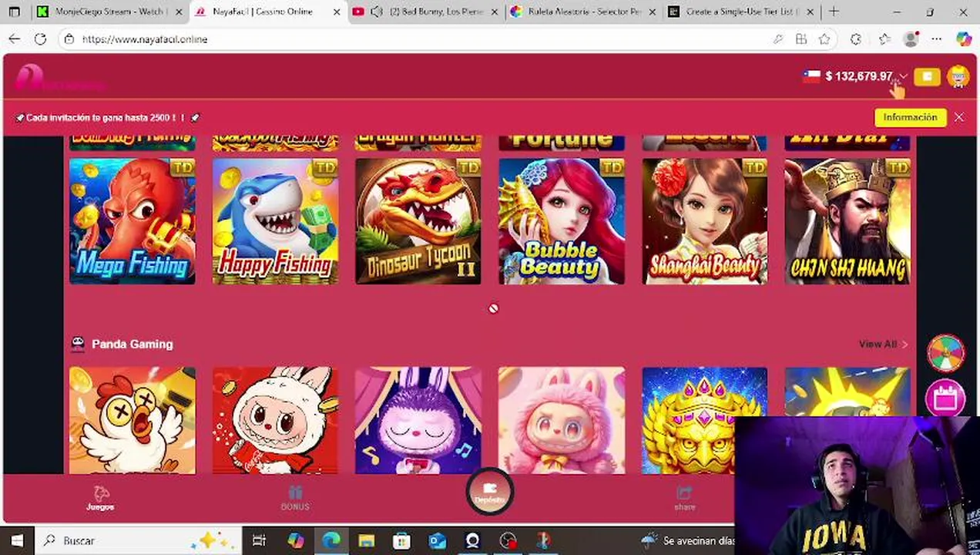Open Edge settings and more menu
Image resolution: width=980 pixels, height=555 pixels.
pos(936,39)
